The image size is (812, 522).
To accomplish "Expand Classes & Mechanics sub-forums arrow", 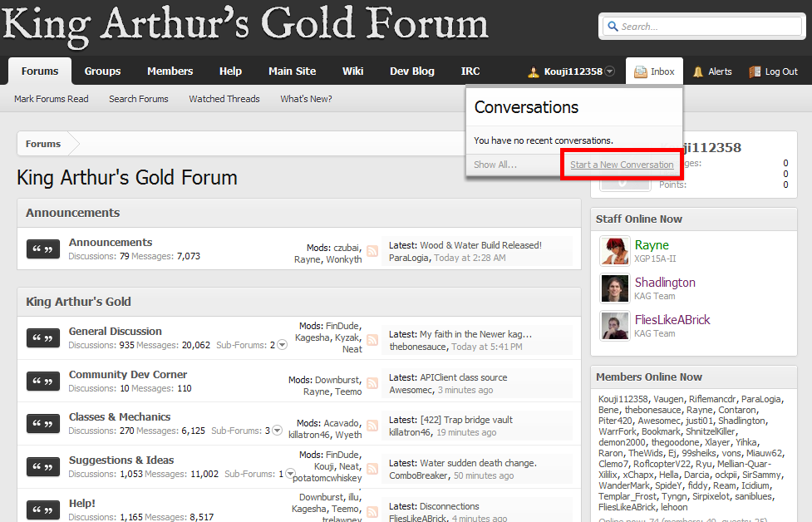I will coord(278,431).
